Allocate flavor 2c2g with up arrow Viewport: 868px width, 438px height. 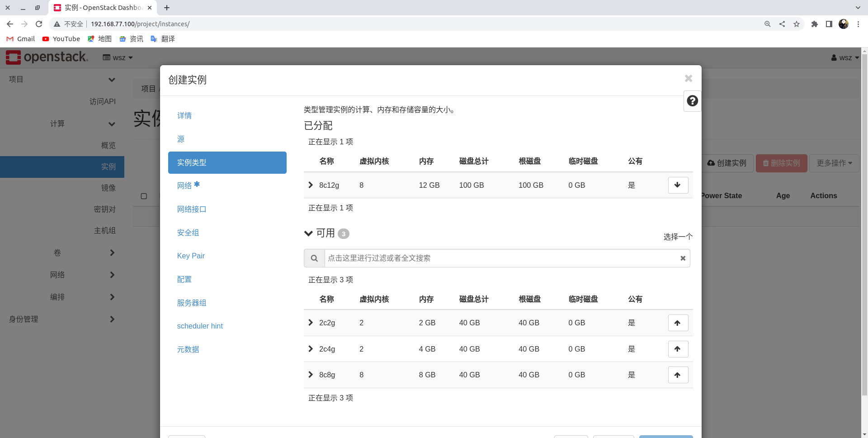678,323
